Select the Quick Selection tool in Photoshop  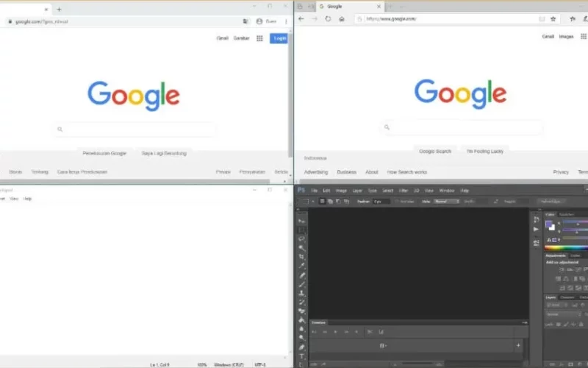pyautogui.click(x=301, y=248)
